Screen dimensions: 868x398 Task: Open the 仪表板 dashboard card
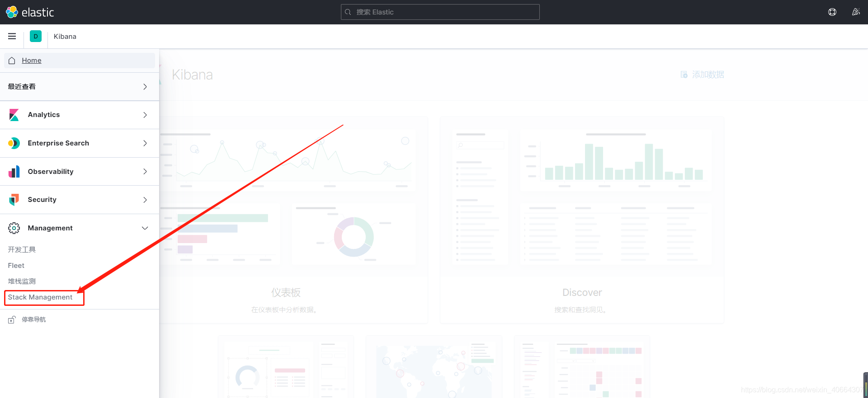point(286,220)
